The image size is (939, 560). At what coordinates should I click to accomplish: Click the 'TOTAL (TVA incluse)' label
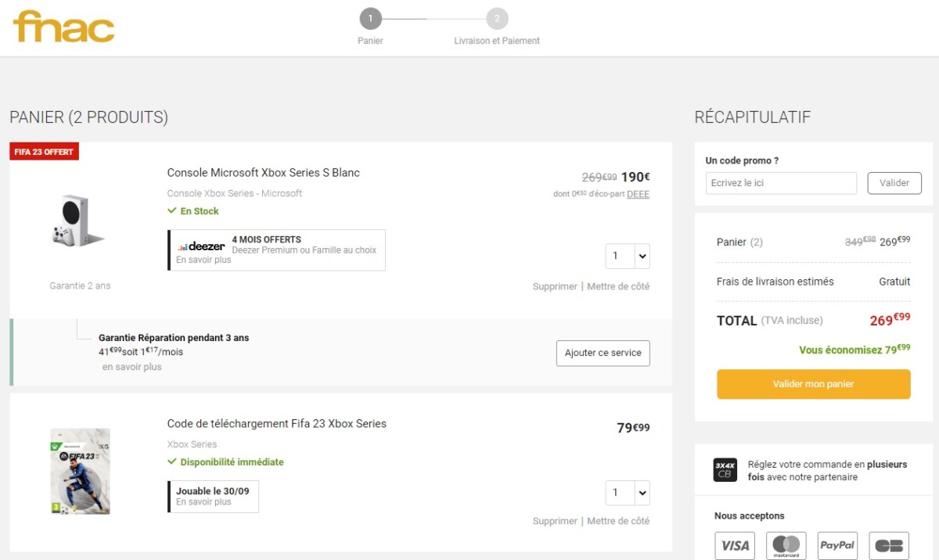770,321
